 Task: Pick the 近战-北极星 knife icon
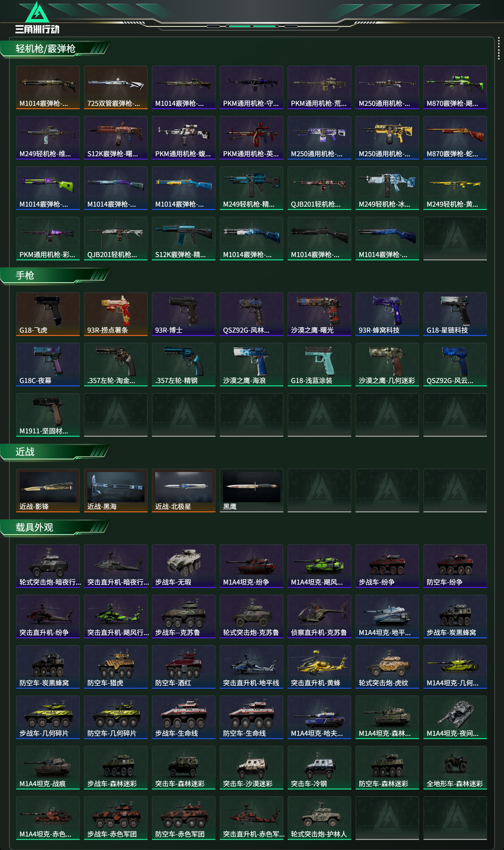[183, 490]
